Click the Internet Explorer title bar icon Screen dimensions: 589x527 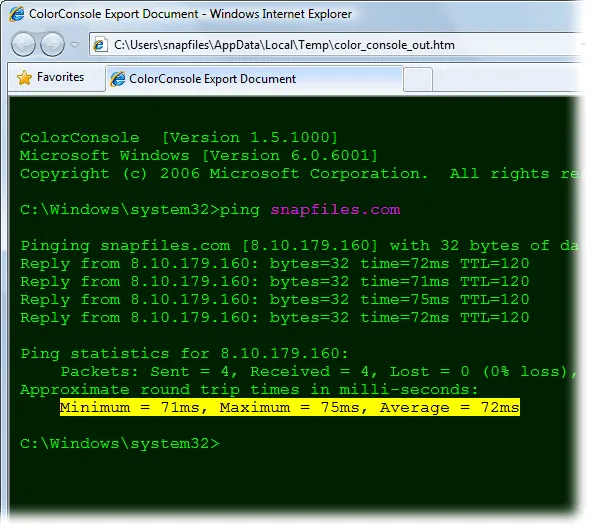coord(17,14)
